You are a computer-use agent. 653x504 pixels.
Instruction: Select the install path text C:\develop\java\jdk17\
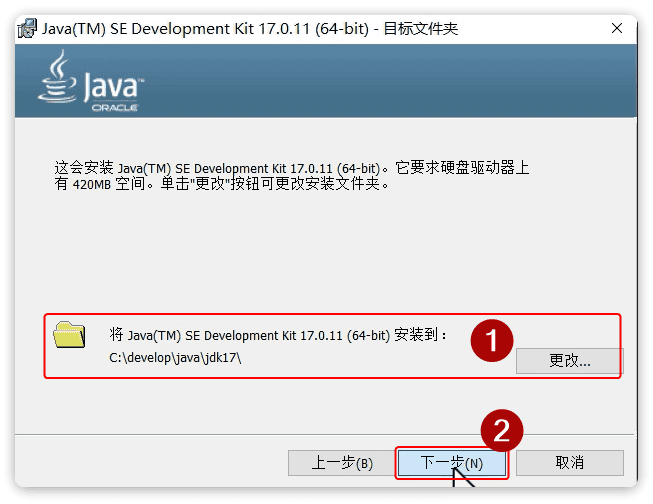pos(175,358)
